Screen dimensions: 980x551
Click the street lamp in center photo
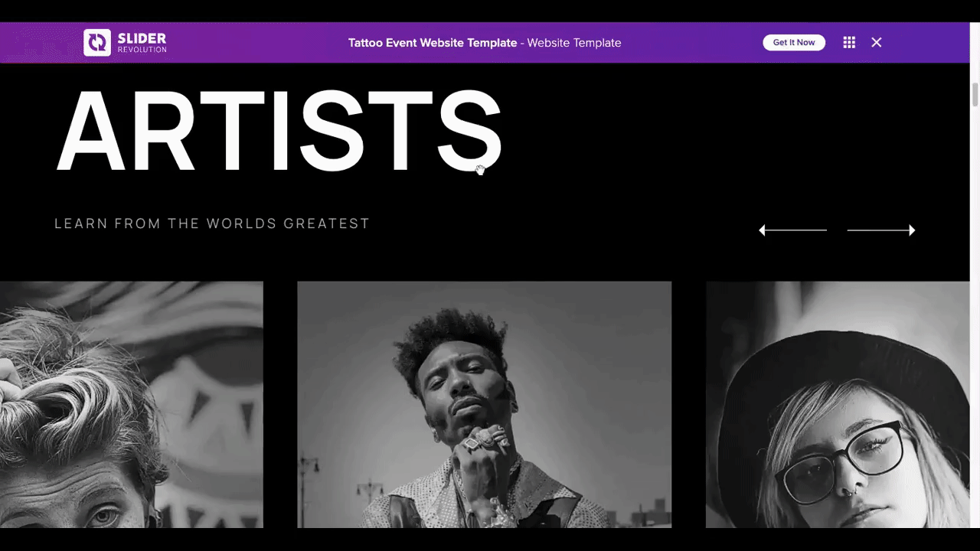309,490
